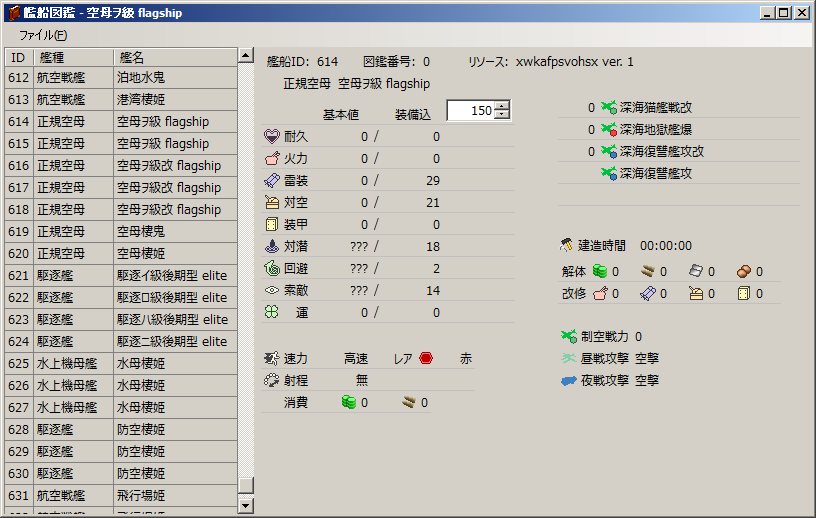Sort list by 艦種 column header
816x518 pixels.
(x=72, y=57)
